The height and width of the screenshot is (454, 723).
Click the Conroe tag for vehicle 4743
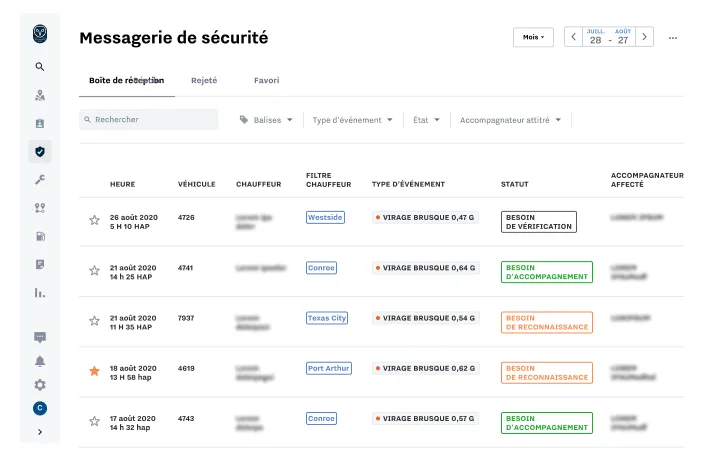coord(321,419)
